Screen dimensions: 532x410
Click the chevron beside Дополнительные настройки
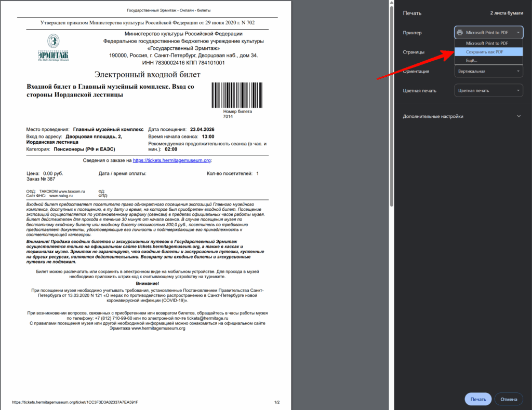(x=519, y=116)
